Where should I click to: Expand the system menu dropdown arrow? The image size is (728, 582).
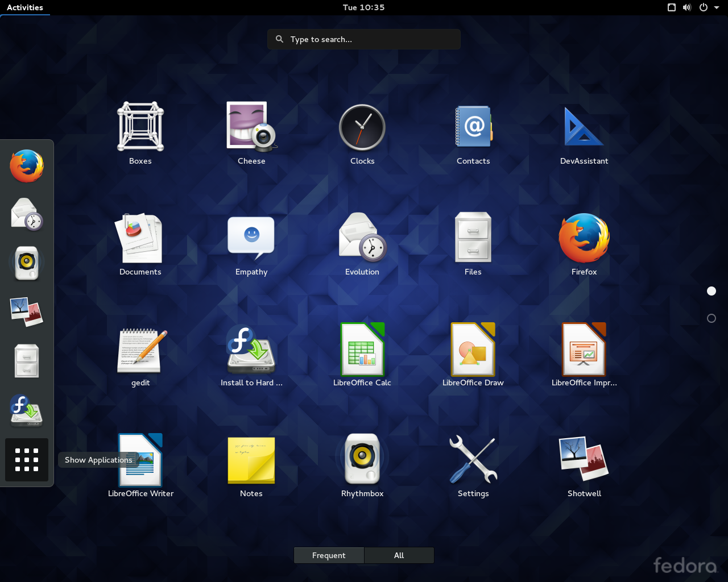(x=717, y=7)
